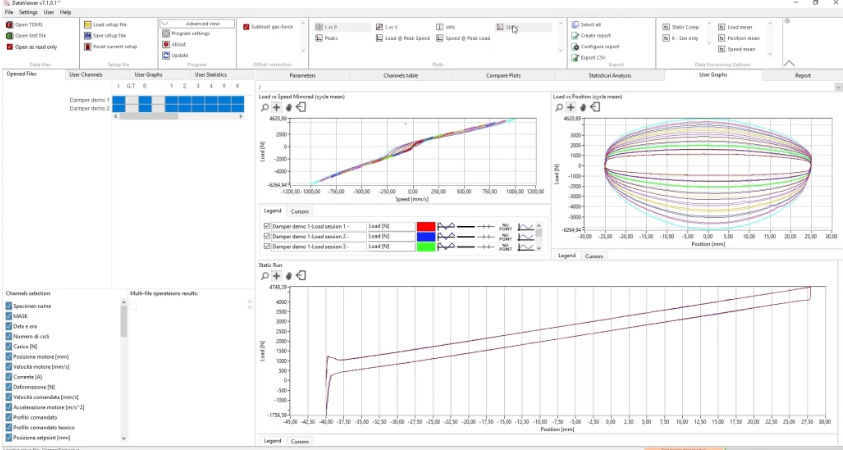The height and width of the screenshot is (450, 843).
Task: Click crosshair cursor tool on Static Run graph
Action: [x=276, y=276]
